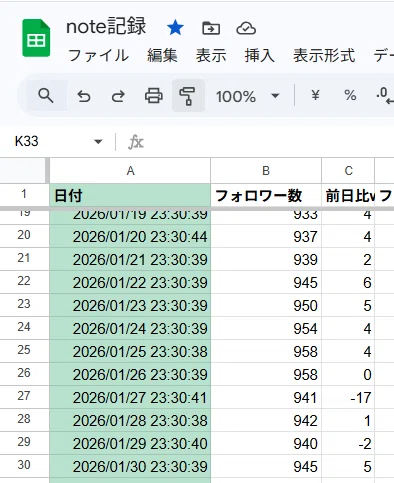Select row 24 header
The width and height of the screenshot is (394, 483).
pos(24,327)
